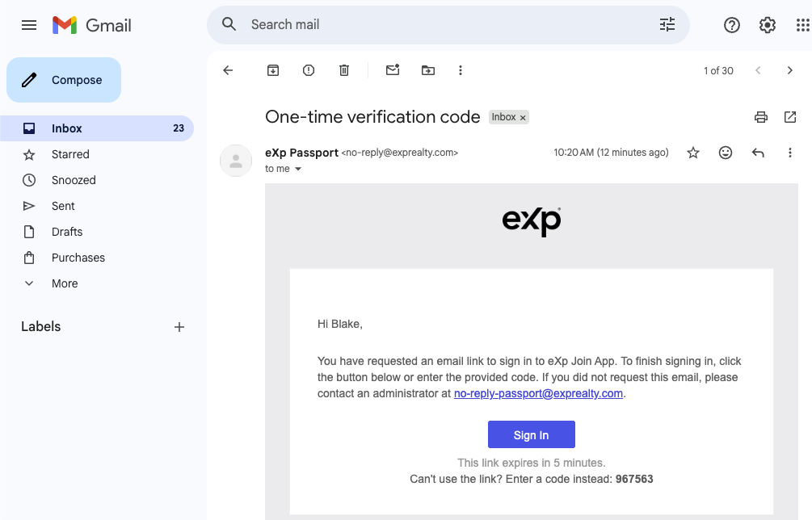Star the eXp Passport email
Viewport: 812px width, 520px height.
(x=693, y=153)
